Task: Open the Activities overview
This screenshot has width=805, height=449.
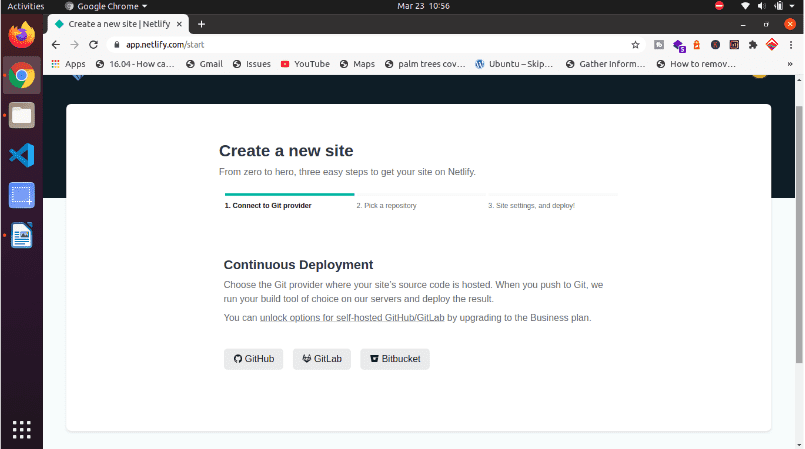Action: (x=26, y=6)
